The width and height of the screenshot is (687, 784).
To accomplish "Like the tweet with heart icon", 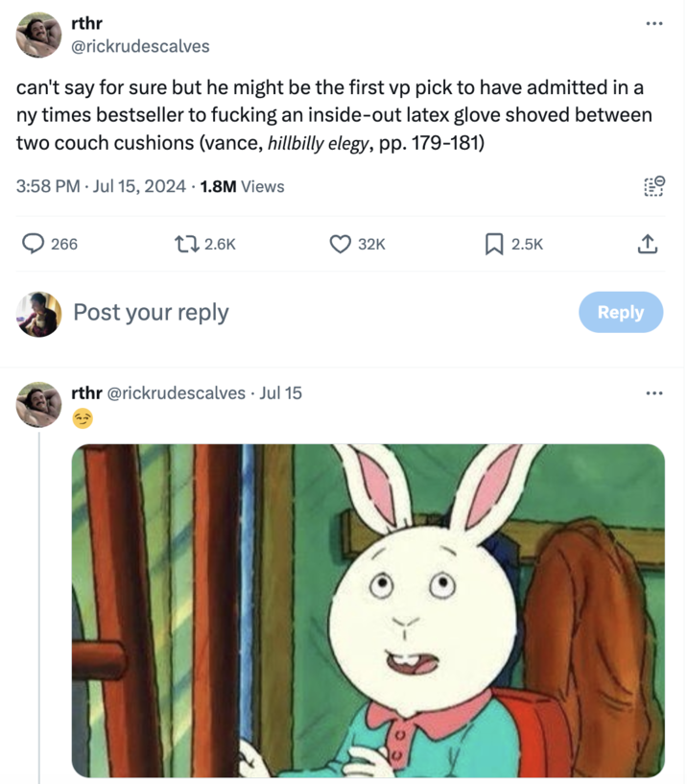I will 341,245.
